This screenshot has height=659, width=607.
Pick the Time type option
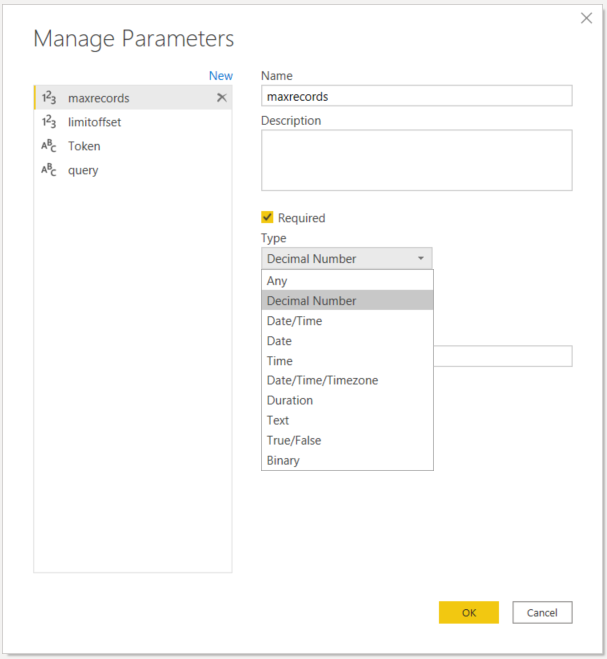point(347,361)
